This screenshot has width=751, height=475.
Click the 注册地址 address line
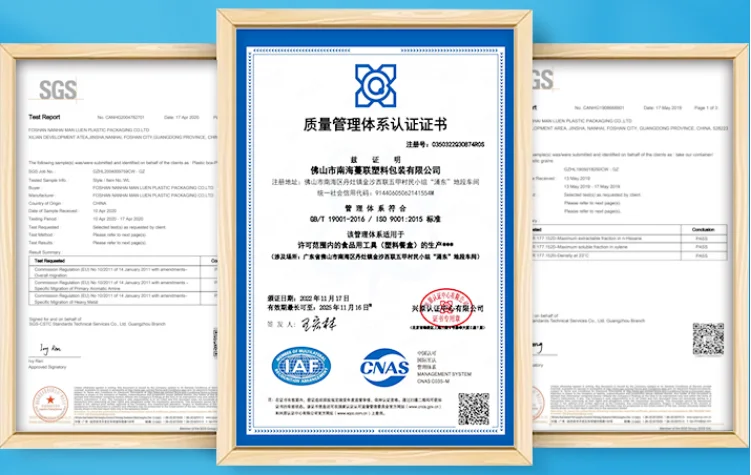click(x=376, y=182)
